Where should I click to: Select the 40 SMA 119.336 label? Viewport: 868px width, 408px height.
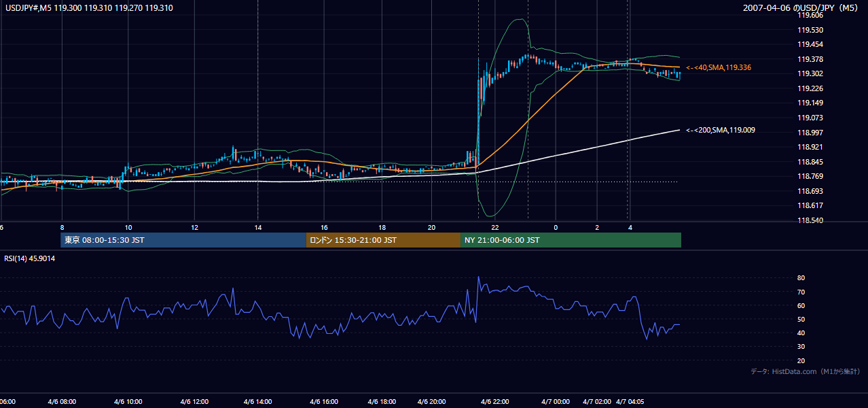point(719,67)
